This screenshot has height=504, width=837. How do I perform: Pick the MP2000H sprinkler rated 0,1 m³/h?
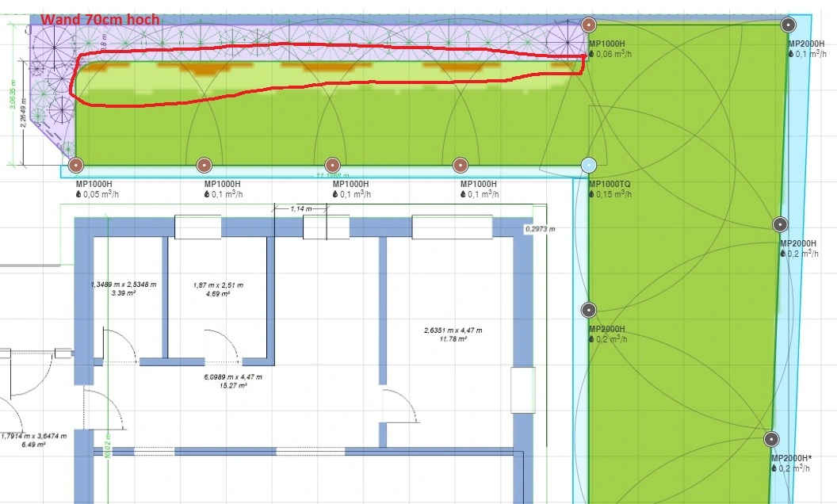point(787,25)
